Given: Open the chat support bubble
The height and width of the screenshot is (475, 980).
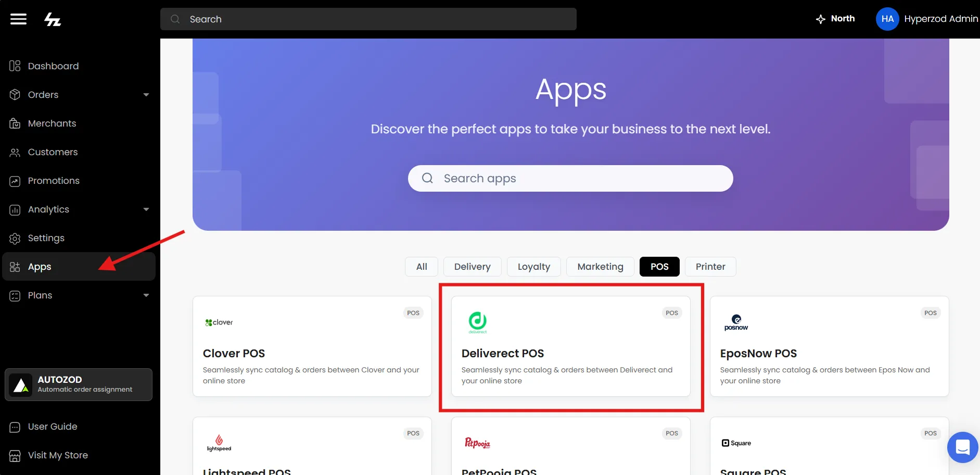Looking at the screenshot, I should pos(963,447).
